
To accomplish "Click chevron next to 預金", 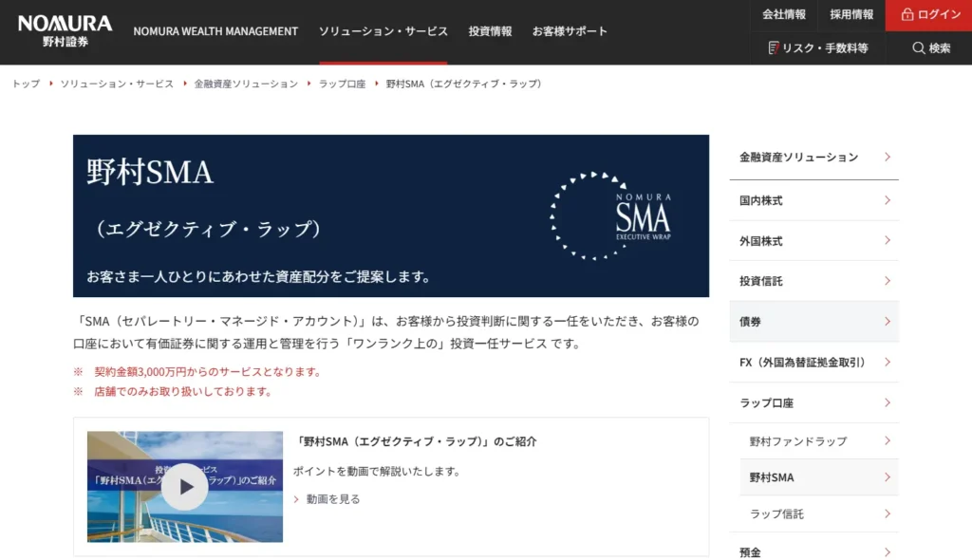I will click(x=888, y=551).
